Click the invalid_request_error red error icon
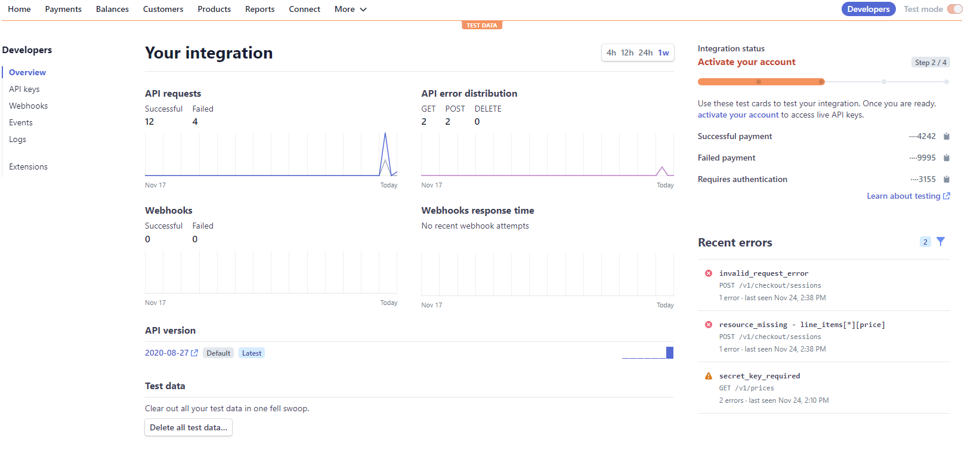The height and width of the screenshot is (453, 980). (x=709, y=273)
